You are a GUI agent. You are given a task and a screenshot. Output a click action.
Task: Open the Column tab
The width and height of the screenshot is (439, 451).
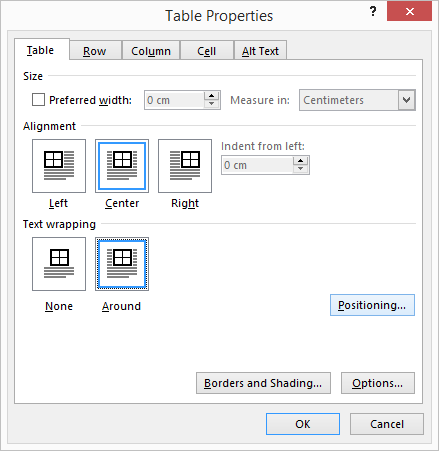click(151, 51)
